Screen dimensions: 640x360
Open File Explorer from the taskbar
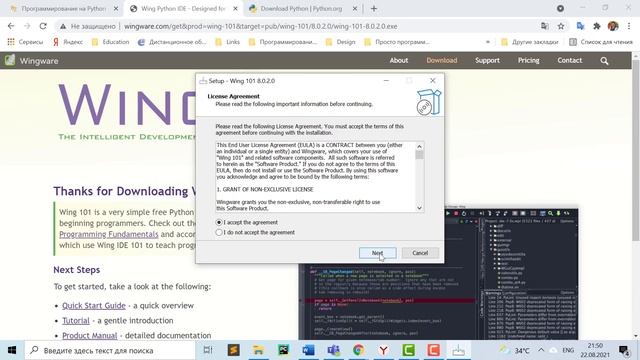[x=258, y=350]
